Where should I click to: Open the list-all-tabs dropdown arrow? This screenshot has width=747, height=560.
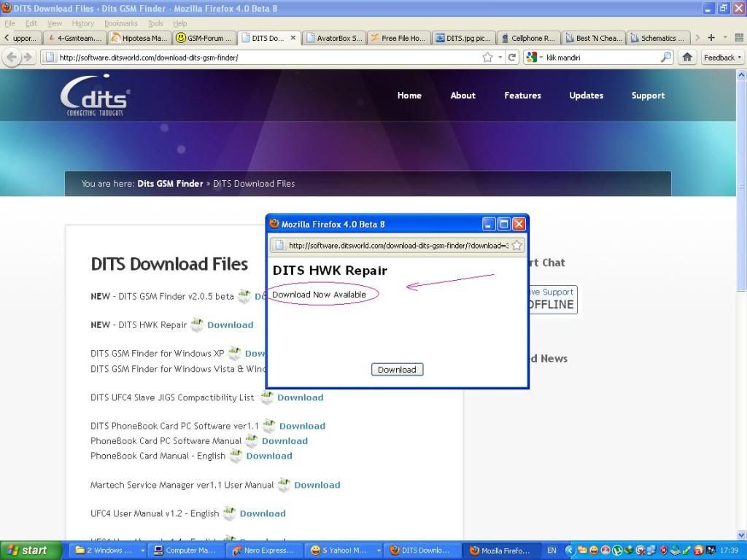pos(725,38)
